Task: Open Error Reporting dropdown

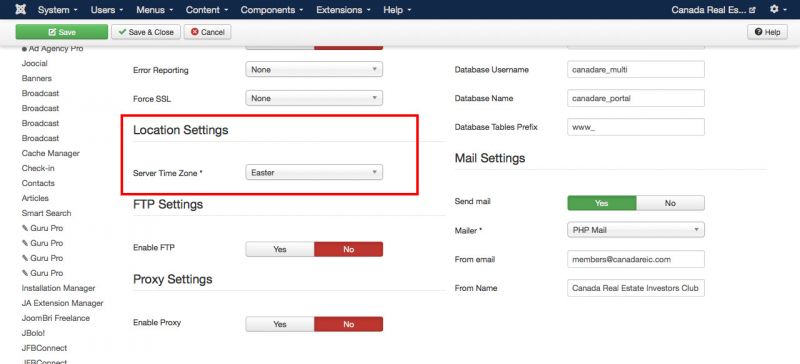Action: coord(314,69)
